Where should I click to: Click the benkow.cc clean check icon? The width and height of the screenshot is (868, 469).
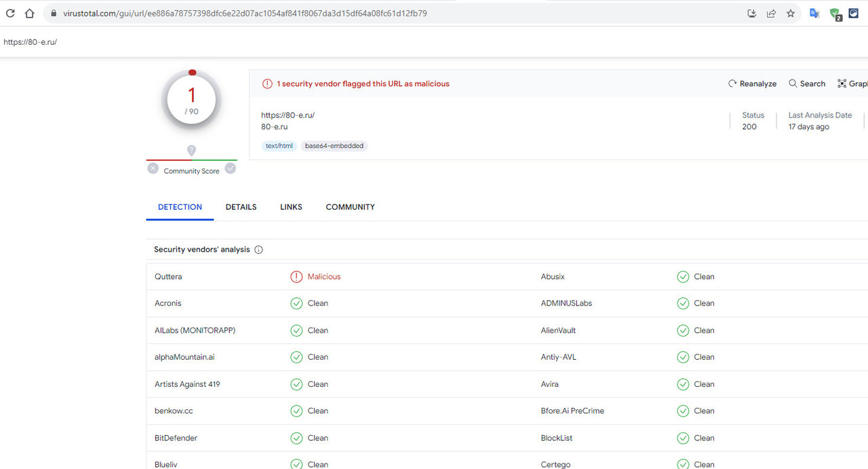pos(296,411)
